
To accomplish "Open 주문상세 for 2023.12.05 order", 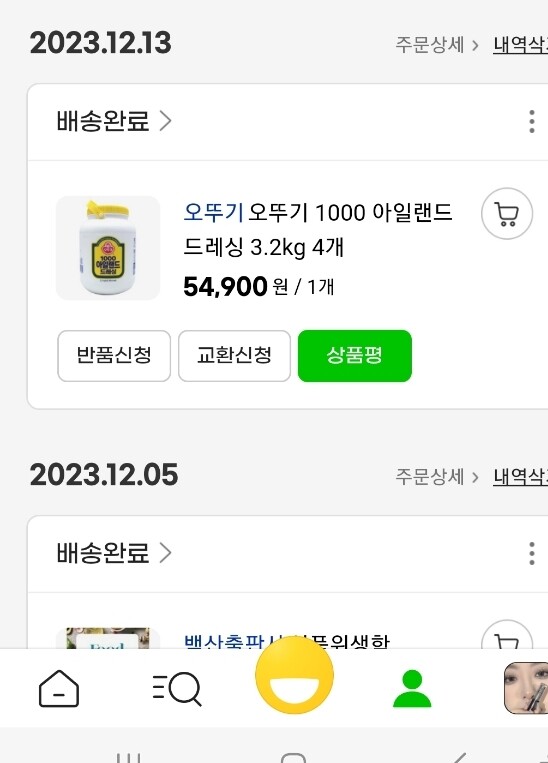I will tap(437, 477).
